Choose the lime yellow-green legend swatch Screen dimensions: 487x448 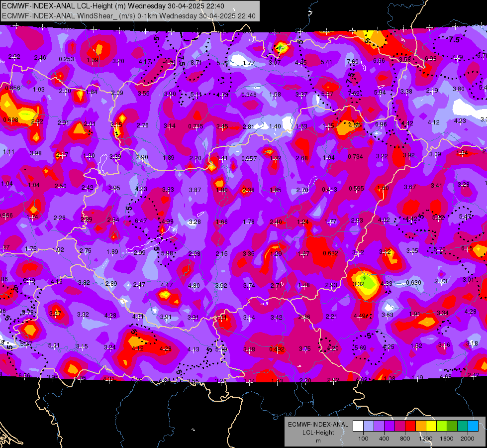click(442, 426)
